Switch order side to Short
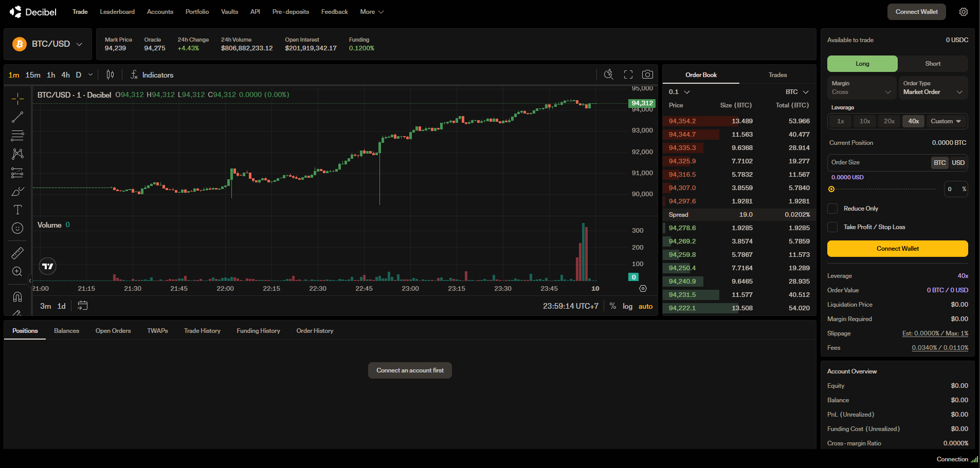 [x=932, y=64]
